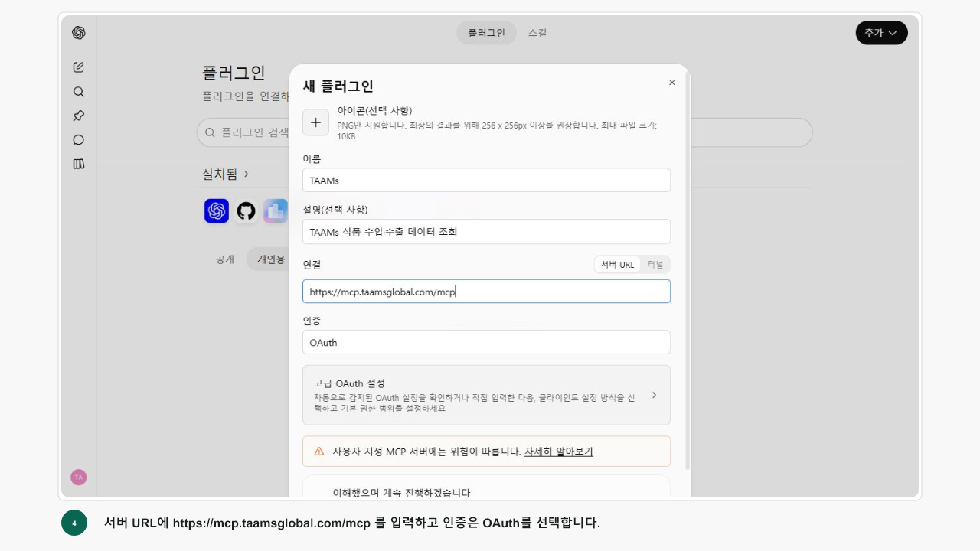Click the server URL input field
Viewport: 980px width, 551px height.
[487, 292]
